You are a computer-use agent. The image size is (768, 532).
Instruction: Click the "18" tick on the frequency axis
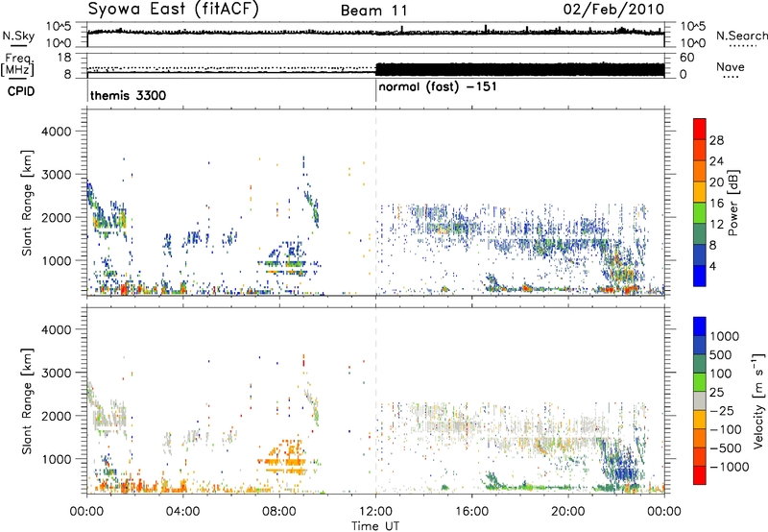(x=63, y=58)
